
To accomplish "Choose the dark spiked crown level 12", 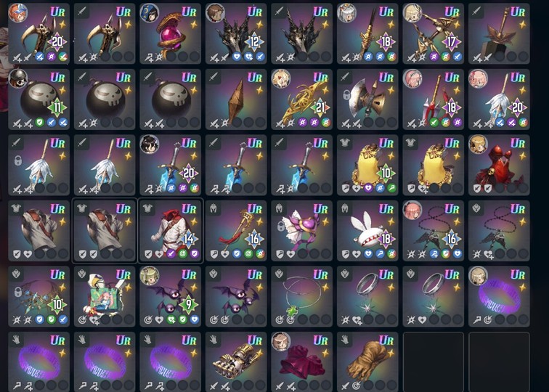I will coord(236,33).
